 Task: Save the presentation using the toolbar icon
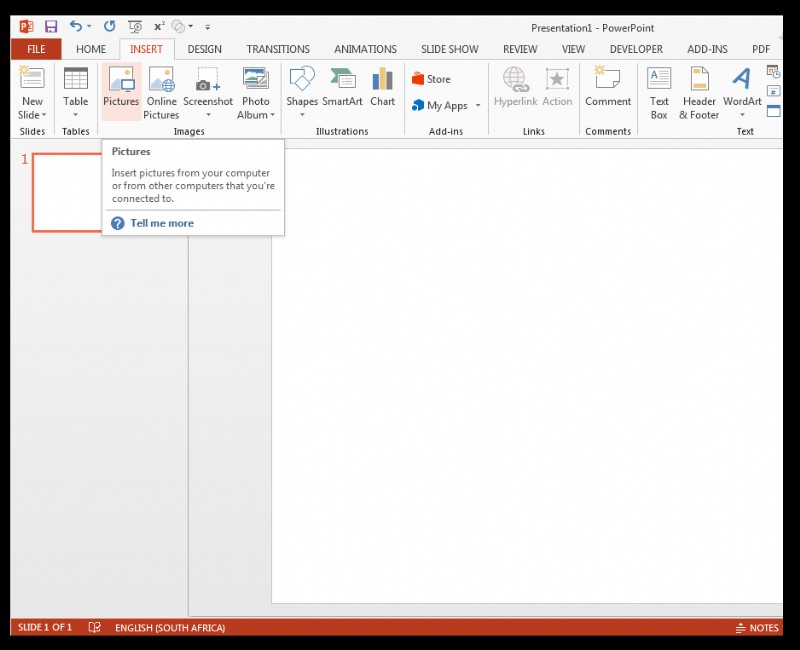[51, 26]
